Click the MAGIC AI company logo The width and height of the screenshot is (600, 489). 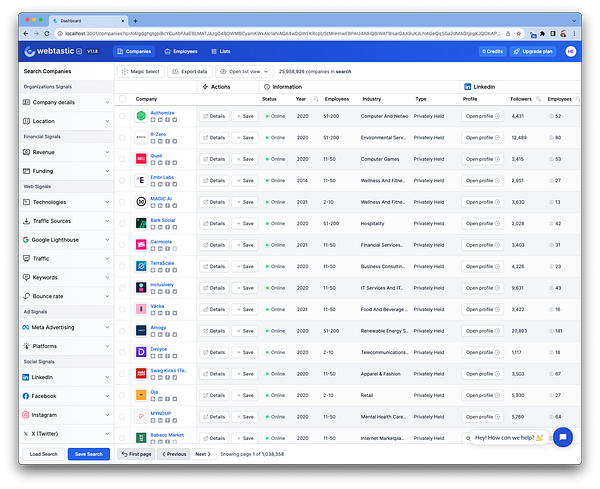(141, 202)
